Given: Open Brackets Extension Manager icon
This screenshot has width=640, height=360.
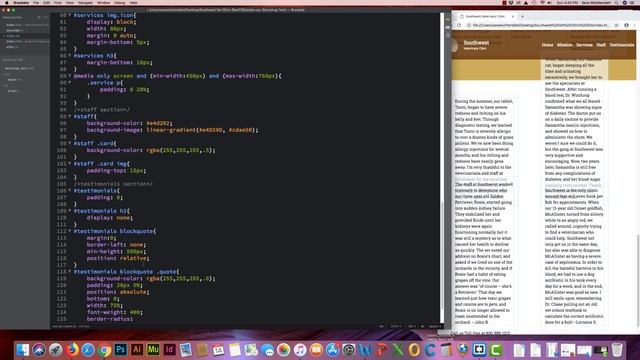Looking at the screenshot, I should pyautogui.click(x=447, y=27).
